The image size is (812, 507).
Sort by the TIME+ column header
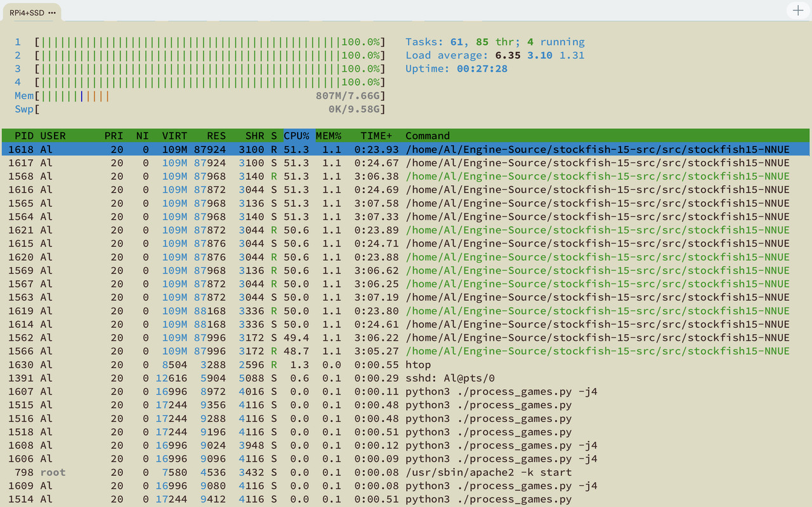point(376,136)
